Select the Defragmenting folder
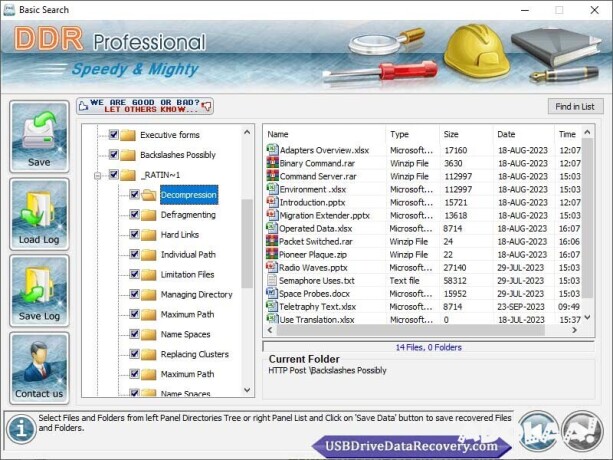The image size is (613, 460). coord(188,215)
